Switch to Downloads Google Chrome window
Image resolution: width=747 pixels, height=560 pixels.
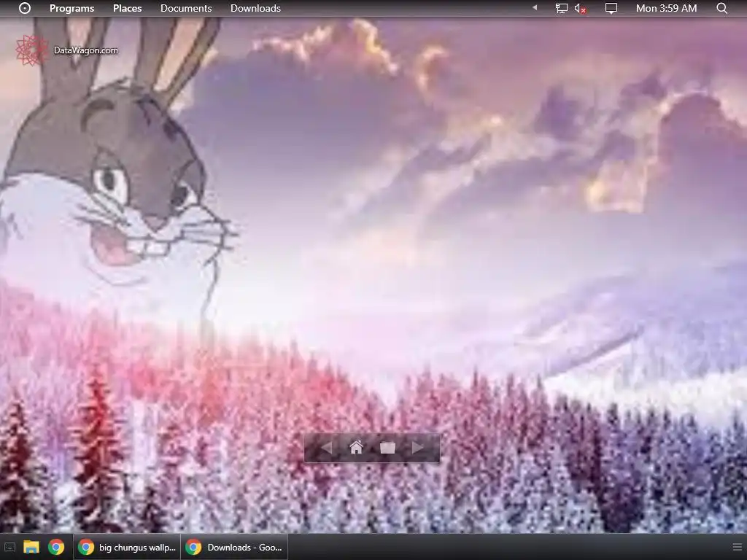234,547
